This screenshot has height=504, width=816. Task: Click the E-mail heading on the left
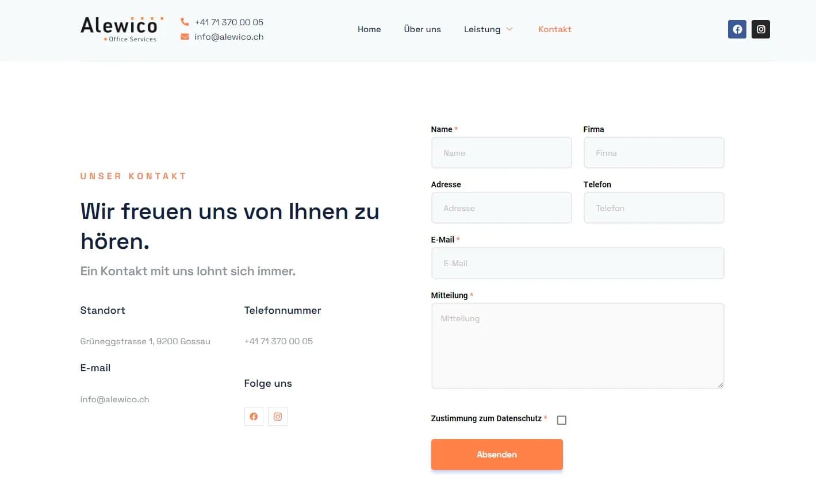point(95,368)
